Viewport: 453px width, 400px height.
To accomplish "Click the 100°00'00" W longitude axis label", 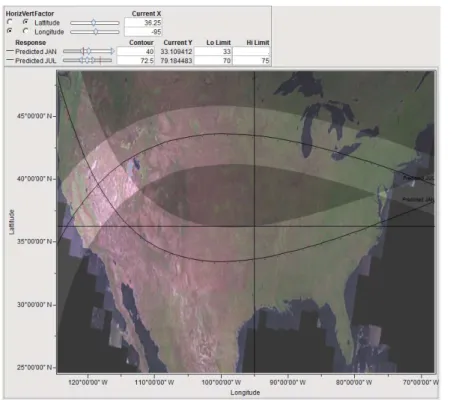I will [x=221, y=382].
